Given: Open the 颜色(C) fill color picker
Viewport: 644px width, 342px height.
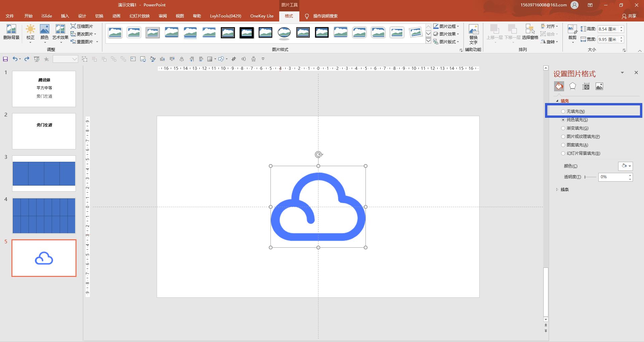Looking at the screenshot, I should tap(626, 166).
